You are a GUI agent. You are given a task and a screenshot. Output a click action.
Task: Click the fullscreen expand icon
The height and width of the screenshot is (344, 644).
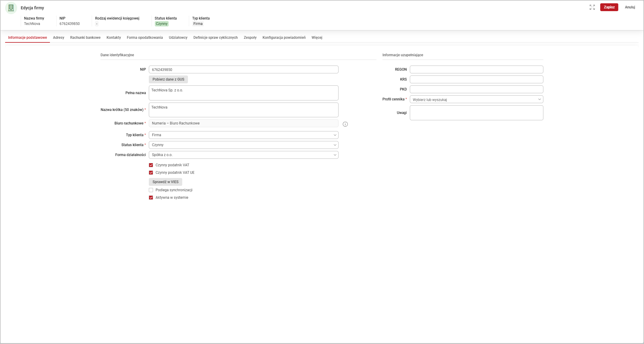coord(592,7)
